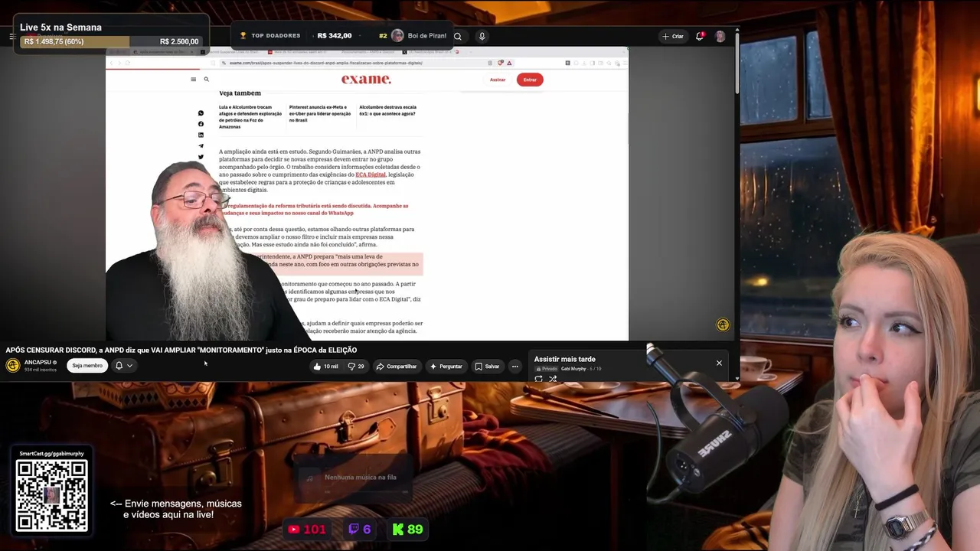The image size is (980, 551).
Task: Click the R$ 342,00 top donation amount
Action: 335,36
